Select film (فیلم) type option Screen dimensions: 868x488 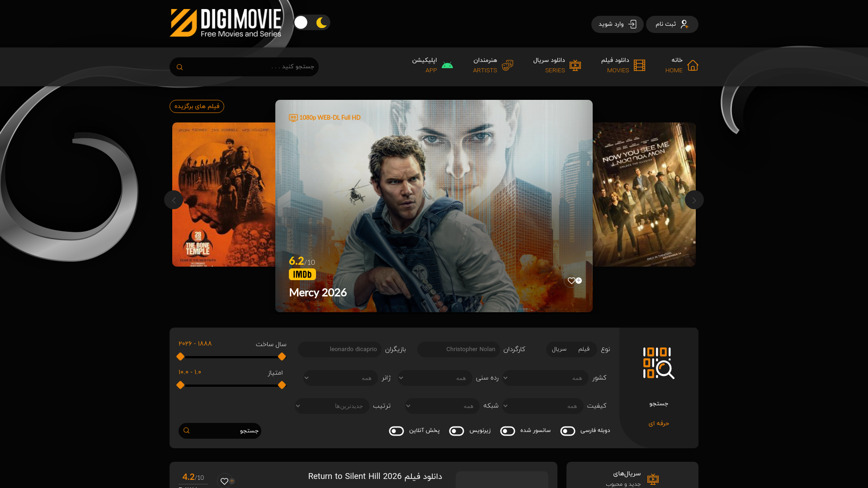[x=584, y=349]
